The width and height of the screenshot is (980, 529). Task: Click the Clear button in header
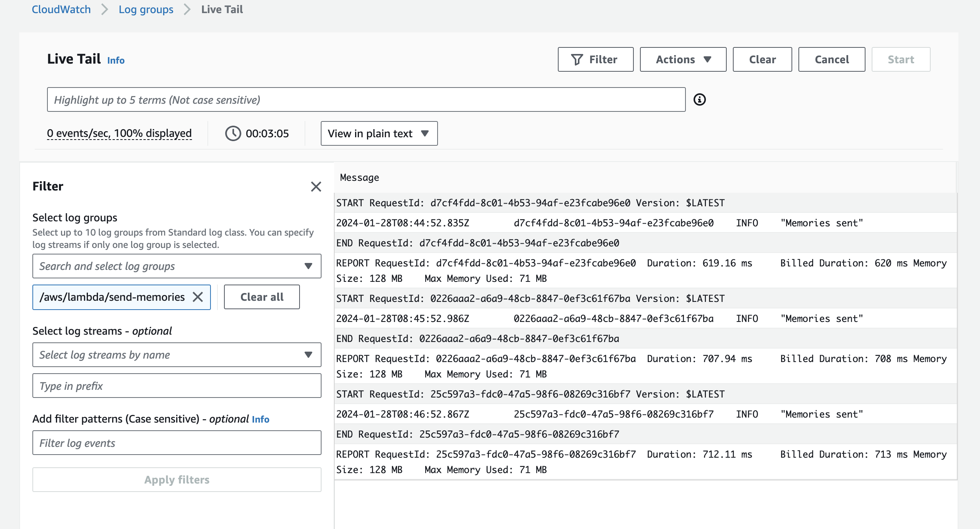(x=762, y=59)
